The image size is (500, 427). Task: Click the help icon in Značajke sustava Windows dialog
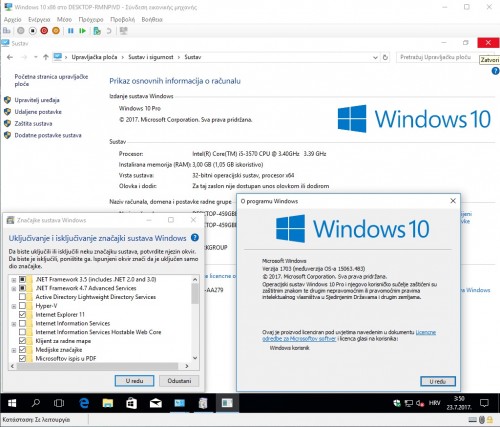(x=195, y=238)
